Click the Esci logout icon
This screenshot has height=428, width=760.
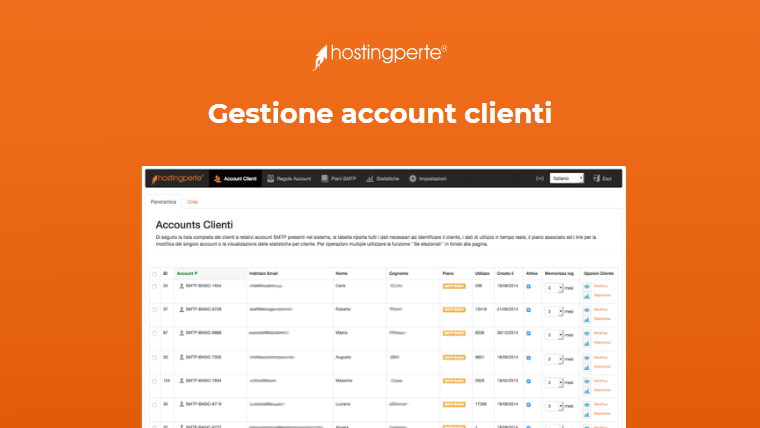(595, 178)
